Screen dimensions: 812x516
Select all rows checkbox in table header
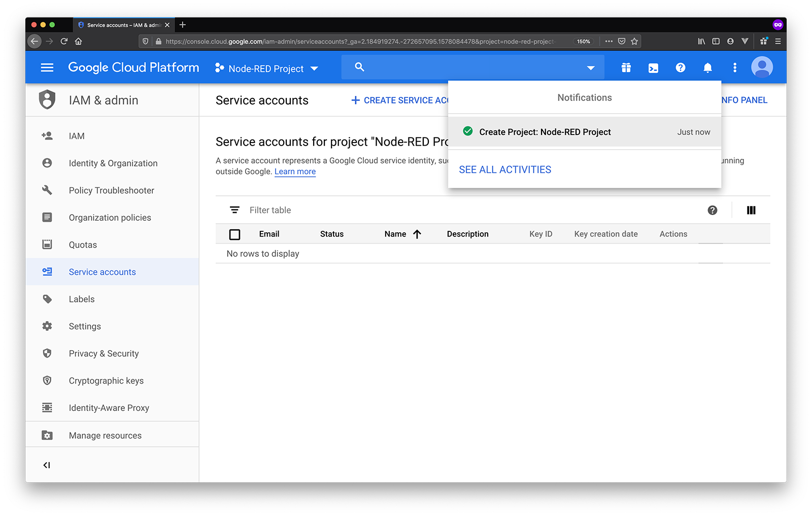click(234, 234)
